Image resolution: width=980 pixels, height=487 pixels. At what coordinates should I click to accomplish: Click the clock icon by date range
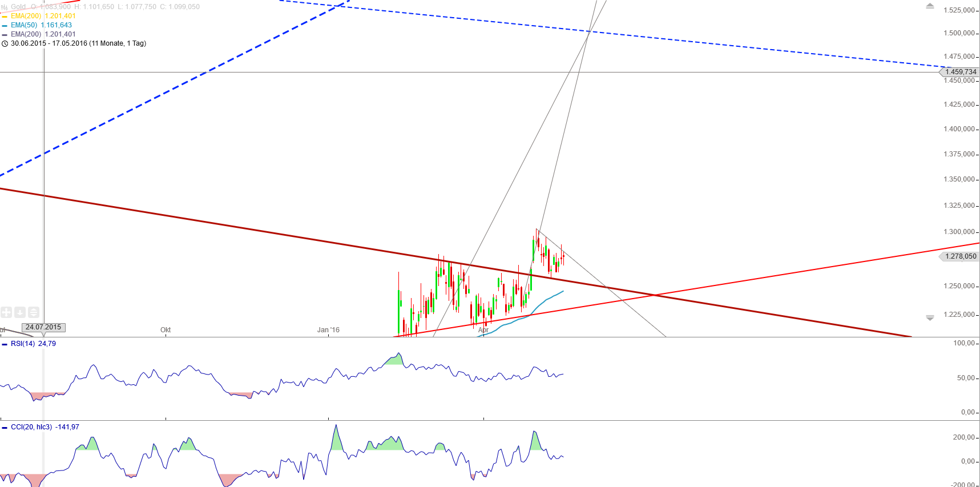pyautogui.click(x=5, y=43)
